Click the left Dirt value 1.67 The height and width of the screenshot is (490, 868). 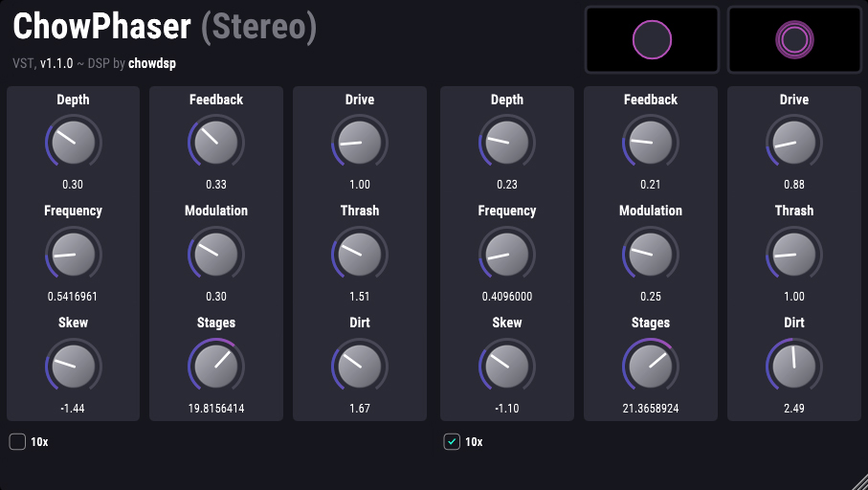pyautogui.click(x=359, y=408)
